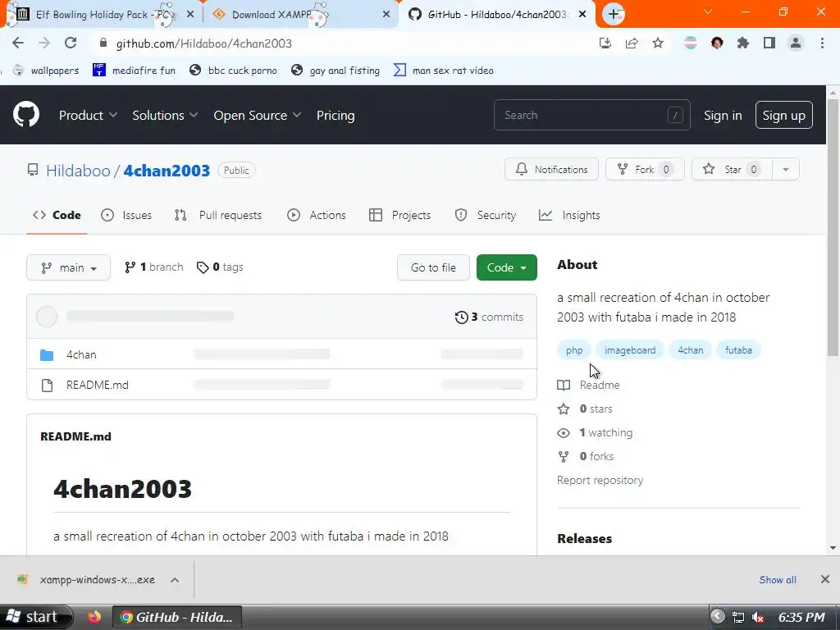Click the Sign in link
This screenshot has height=630, width=840.
click(x=723, y=115)
